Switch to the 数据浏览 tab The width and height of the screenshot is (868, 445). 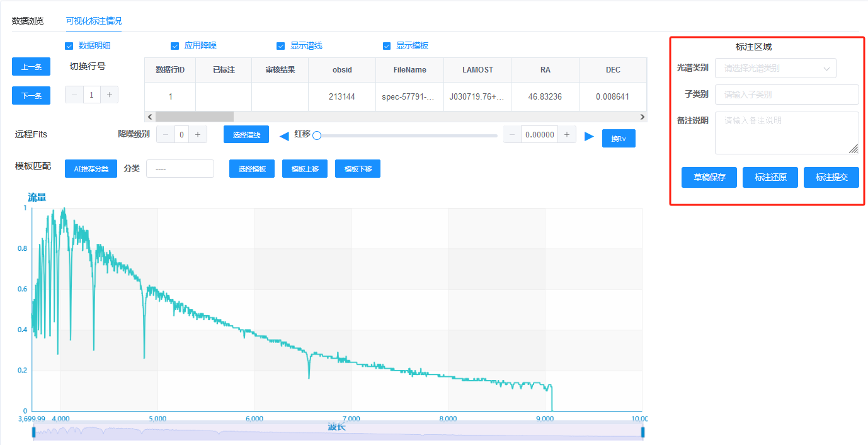click(28, 21)
